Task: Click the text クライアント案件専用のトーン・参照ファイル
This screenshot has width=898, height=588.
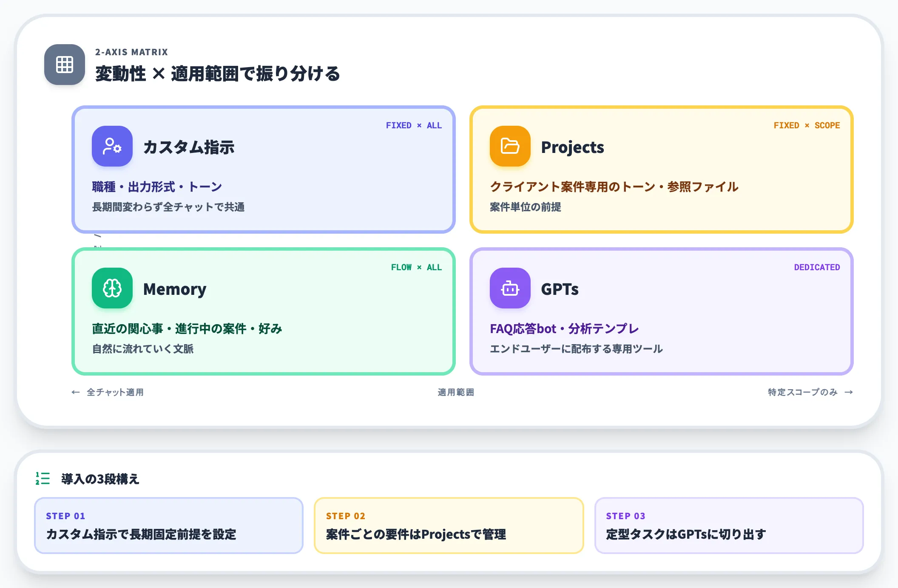Action: click(x=614, y=187)
